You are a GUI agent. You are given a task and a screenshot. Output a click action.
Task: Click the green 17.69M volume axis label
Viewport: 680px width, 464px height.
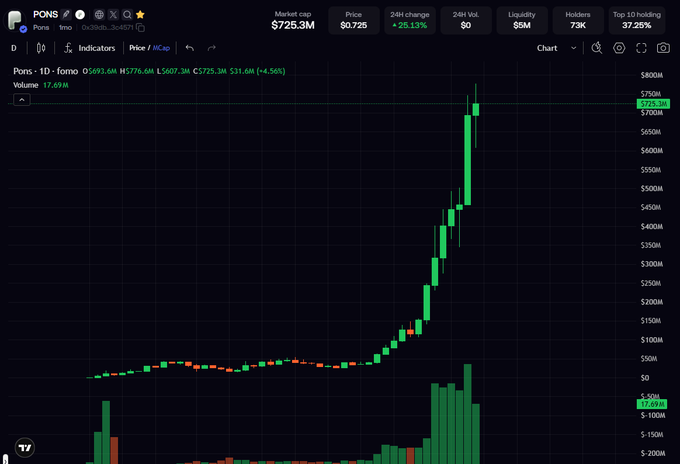pos(652,404)
